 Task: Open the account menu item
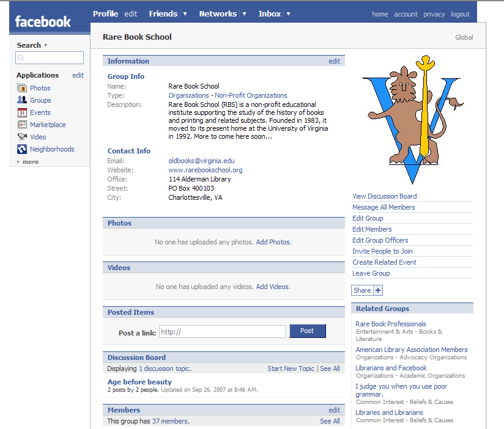406,14
